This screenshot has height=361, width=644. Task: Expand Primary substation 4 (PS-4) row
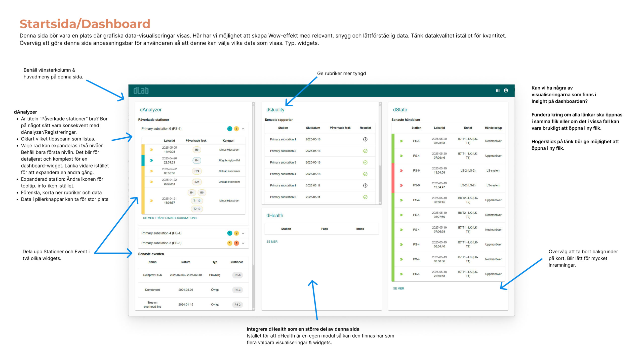pyautogui.click(x=243, y=233)
